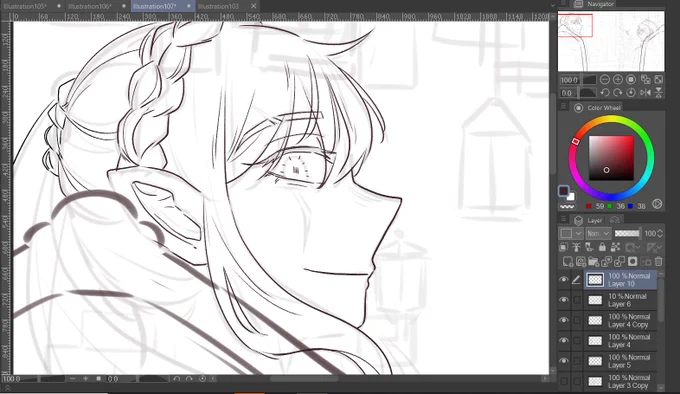The height and width of the screenshot is (394, 680).
Task: Zoom out in the Navigator panel
Action: [x=605, y=80]
